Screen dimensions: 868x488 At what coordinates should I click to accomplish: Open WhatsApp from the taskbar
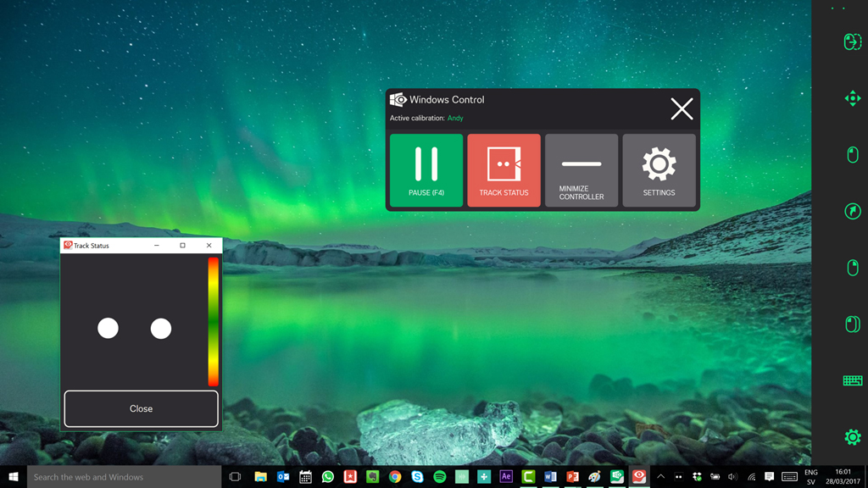[x=328, y=476]
